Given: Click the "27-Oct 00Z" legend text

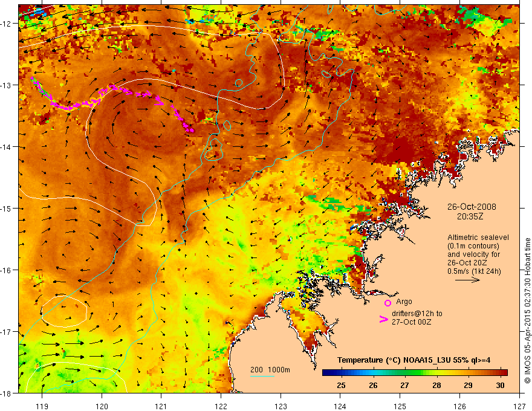Looking at the screenshot, I should click(411, 322).
